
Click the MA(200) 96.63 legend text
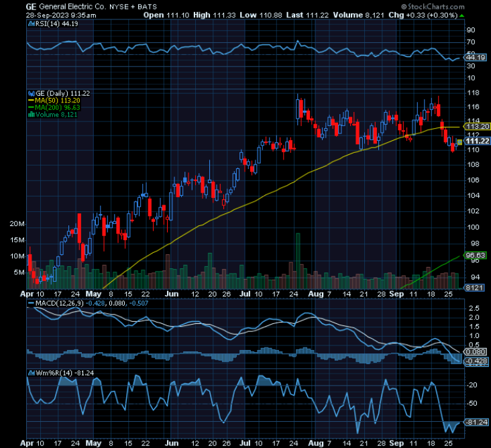point(58,107)
